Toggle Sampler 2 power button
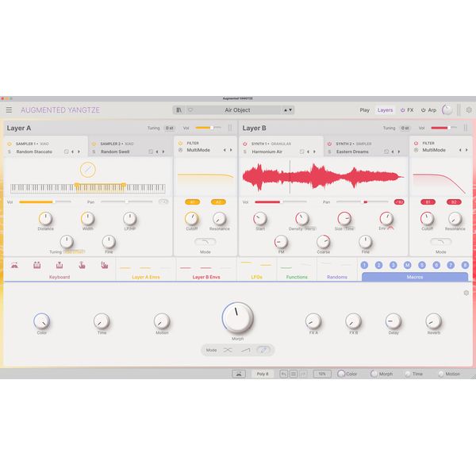Screen dimensions: 476x476 [x=94, y=144]
